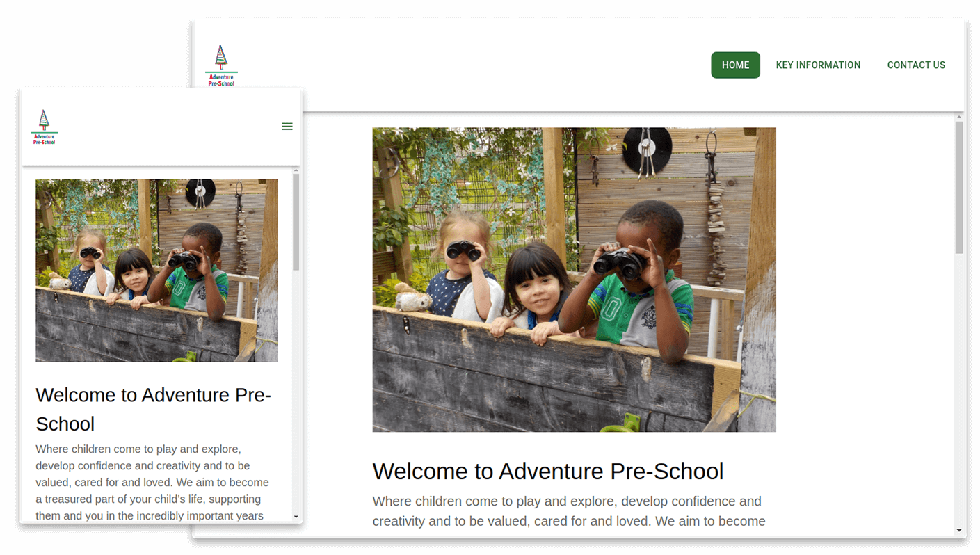Click the desktop intro paragraph text

[x=569, y=511]
